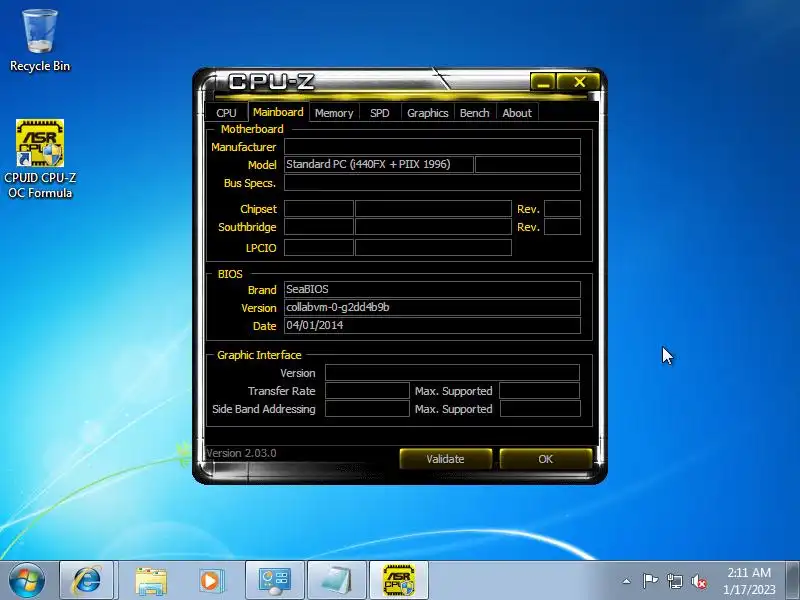Click the Chipset label
800x600 pixels.
(x=258, y=209)
